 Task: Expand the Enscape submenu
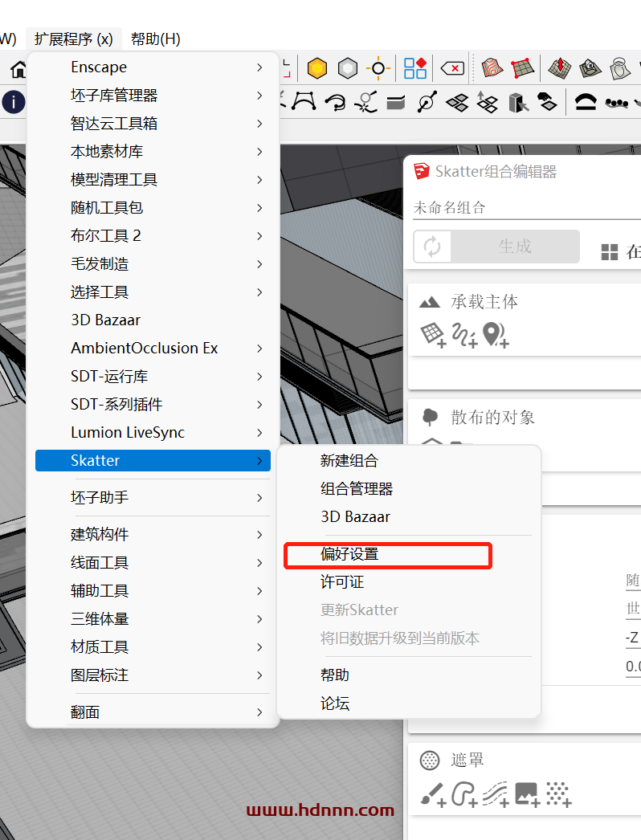point(153,67)
